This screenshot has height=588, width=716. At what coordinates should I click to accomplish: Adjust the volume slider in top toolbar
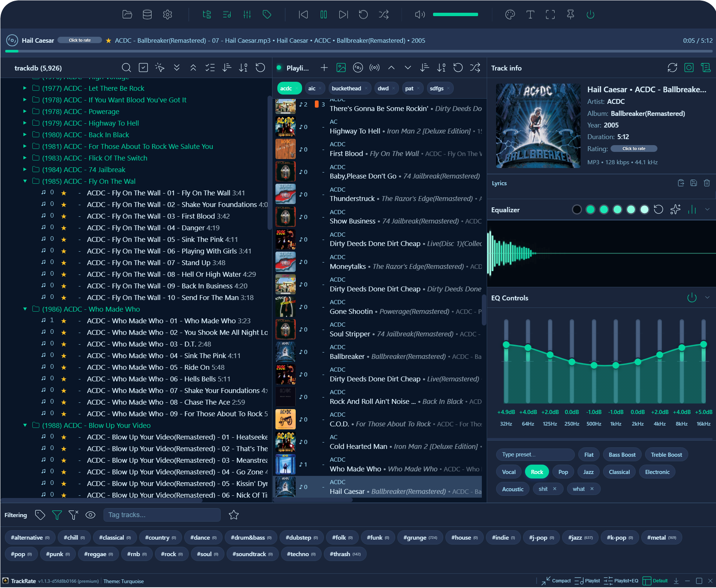(455, 15)
